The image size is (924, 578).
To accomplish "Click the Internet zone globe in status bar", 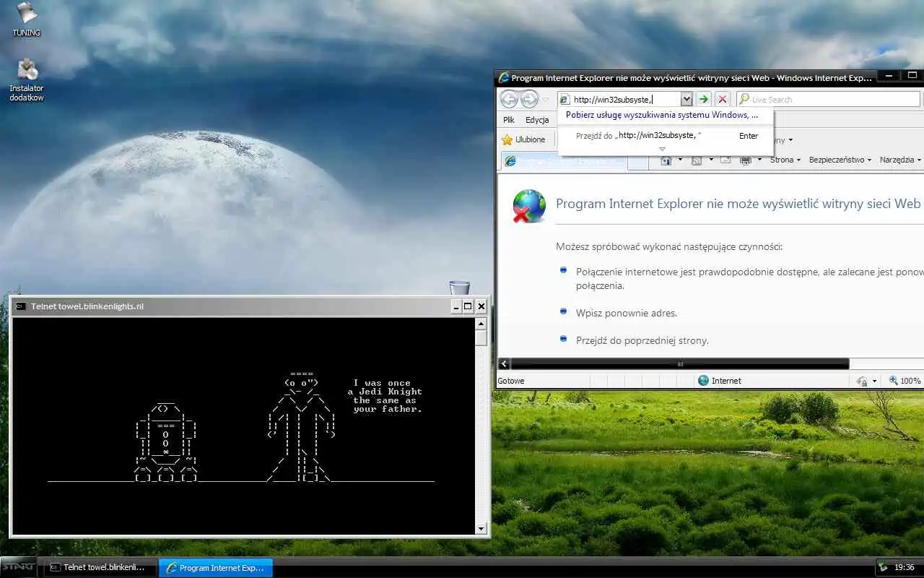I will pos(703,381).
